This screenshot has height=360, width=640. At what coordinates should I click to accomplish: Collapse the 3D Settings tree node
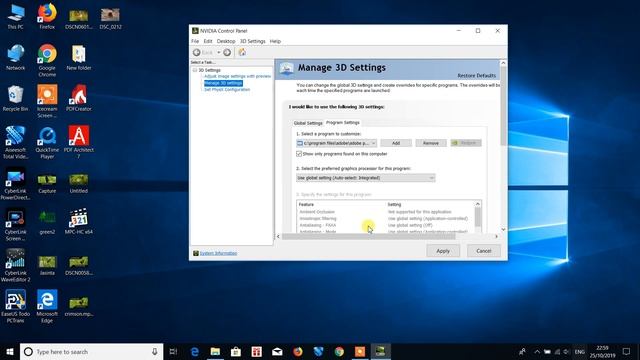click(x=195, y=70)
